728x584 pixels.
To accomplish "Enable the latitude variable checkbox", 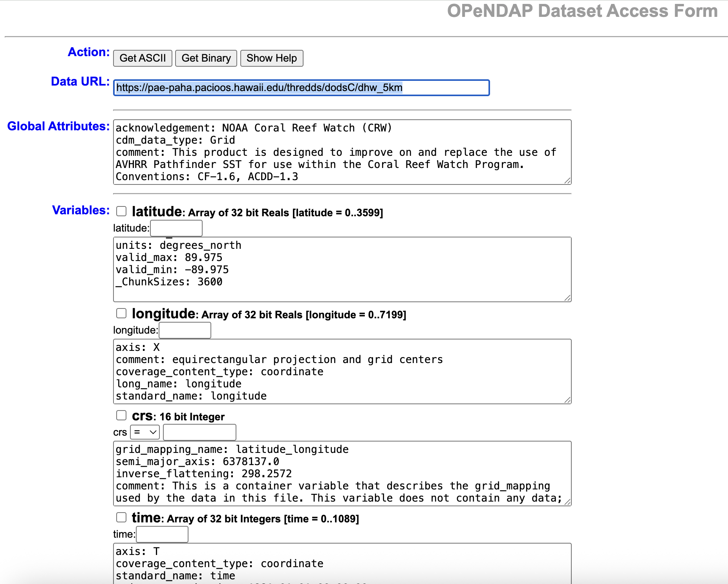I will 121,211.
